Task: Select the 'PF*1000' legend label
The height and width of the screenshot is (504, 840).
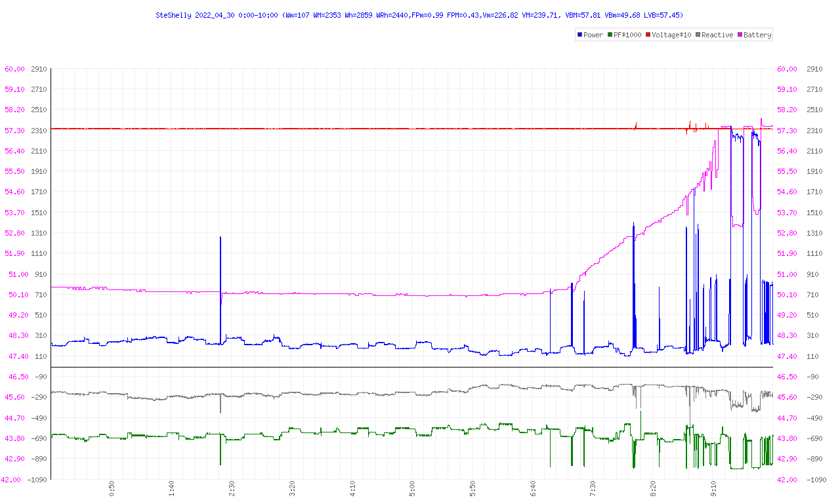Action: coord(628,35)
